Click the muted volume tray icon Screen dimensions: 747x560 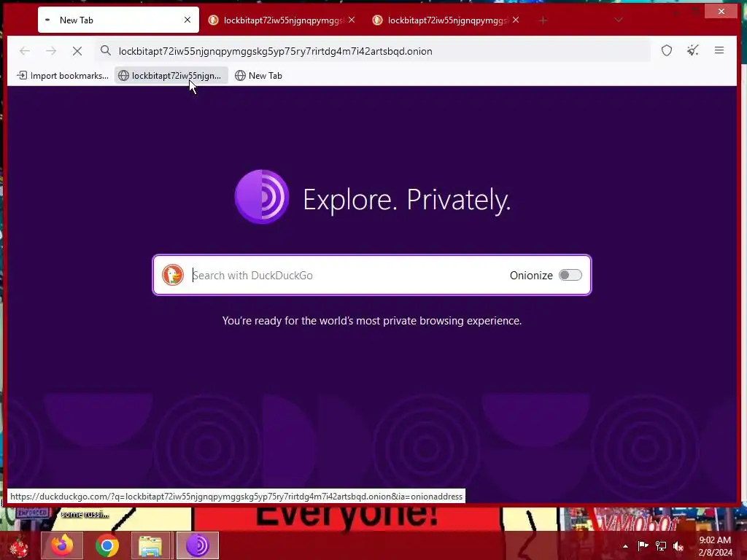(x=678, y=545)
